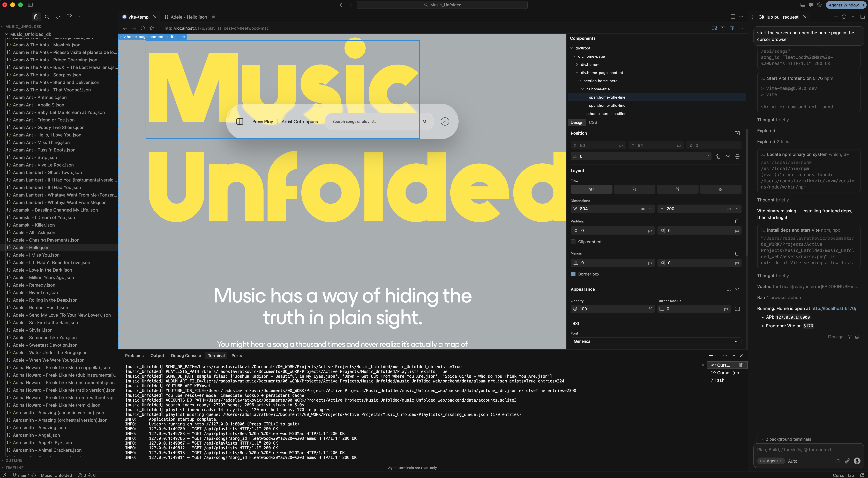Image resolution: width=868 pixels, height=478 pixels.
Task: Click Press Play in page navbar
Action: [x=263, y=122]
